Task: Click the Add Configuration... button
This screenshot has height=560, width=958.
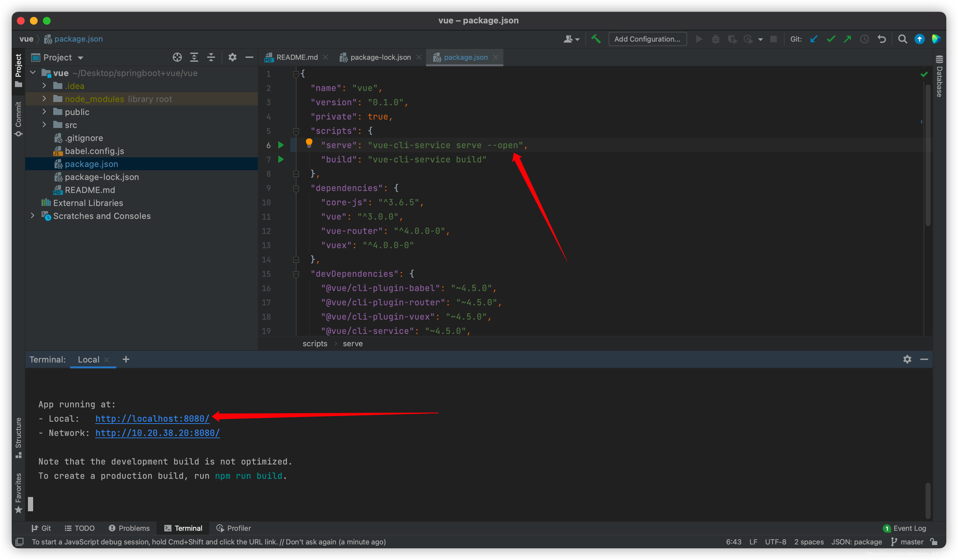Action: [x=647, y=39]
